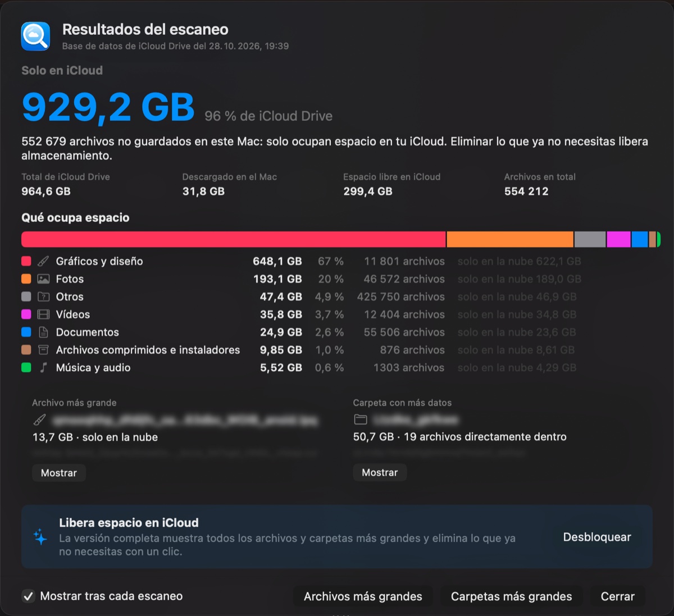The width and height of the screenshot is (674, 616).
Task: Click the 964,6 GB iCloud Drive total
Action: pos(46,191)
